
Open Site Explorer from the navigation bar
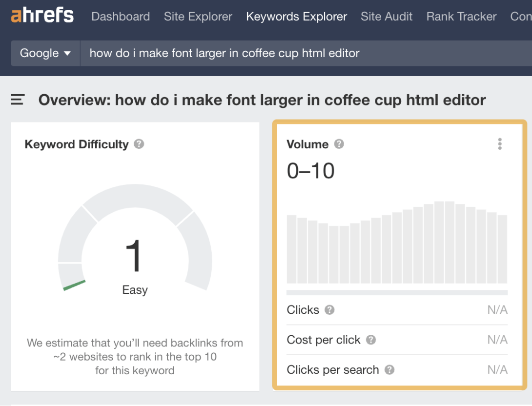coord(198,16)
